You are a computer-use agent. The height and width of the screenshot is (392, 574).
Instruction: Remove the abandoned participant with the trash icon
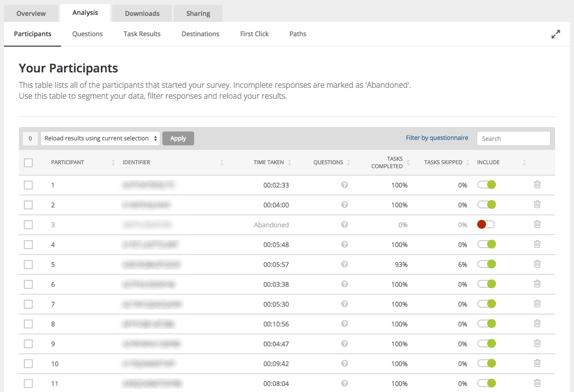point(537,224)
